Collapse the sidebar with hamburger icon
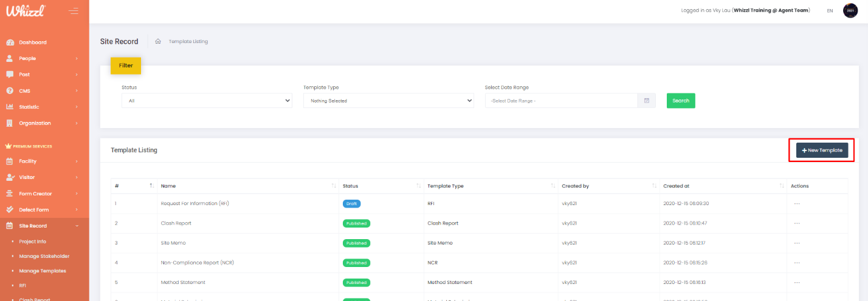Viewport: 868px width, 301px height. [74, 11]
